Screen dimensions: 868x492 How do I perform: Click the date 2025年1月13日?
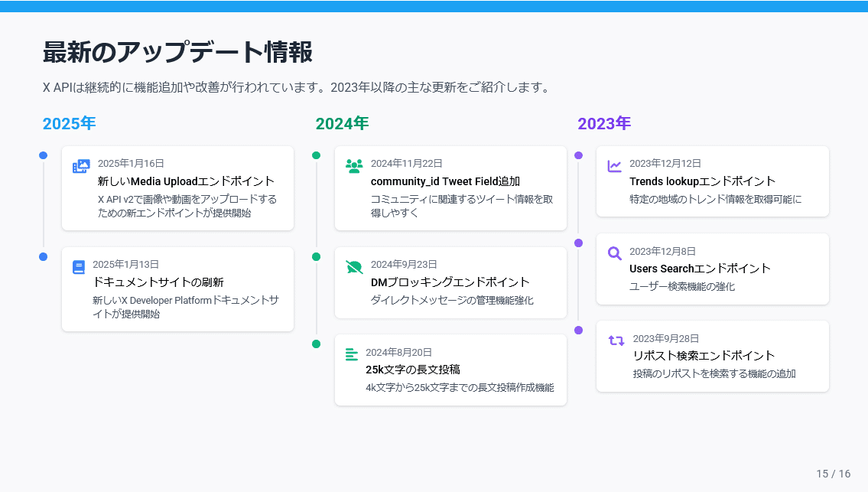[125, 264]
